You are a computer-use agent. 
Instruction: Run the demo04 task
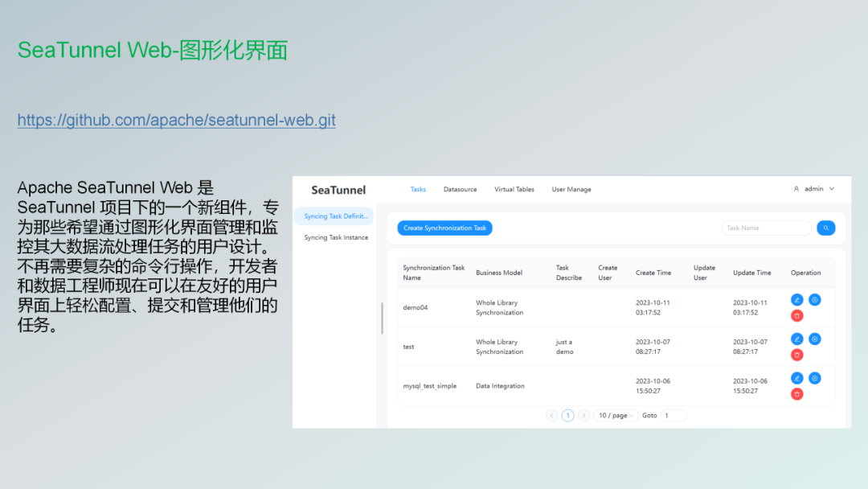pos(815,300)
